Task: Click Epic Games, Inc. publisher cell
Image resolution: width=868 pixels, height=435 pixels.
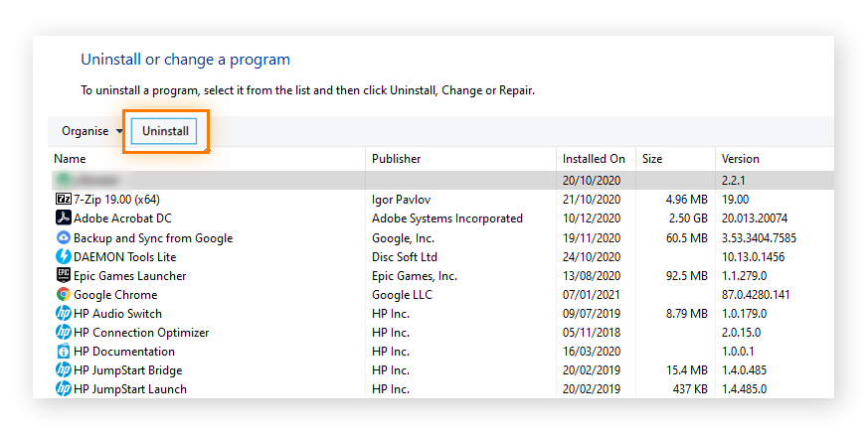Action: (414, 276)
